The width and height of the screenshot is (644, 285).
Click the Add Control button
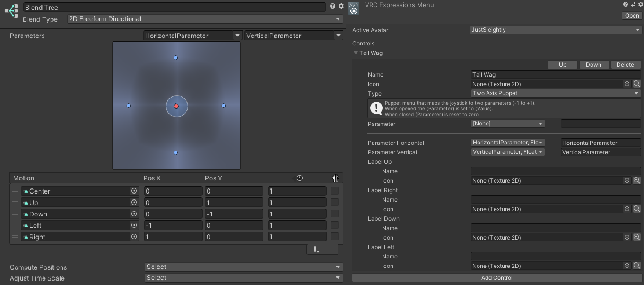tap(496, 277)
